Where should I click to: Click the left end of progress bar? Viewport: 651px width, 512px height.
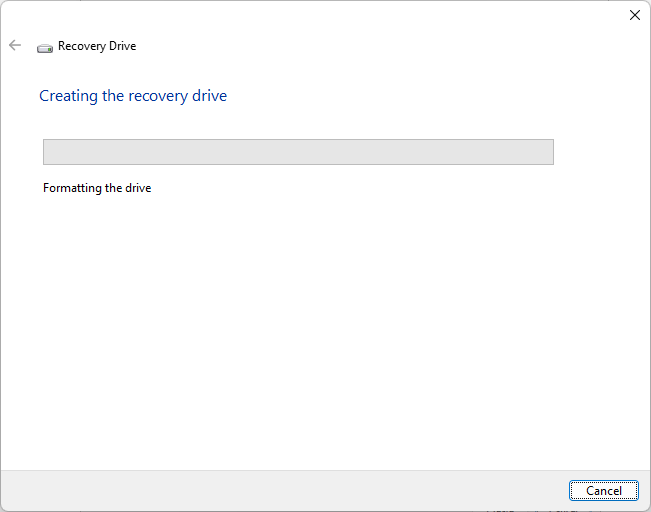click(x=48, y=152)
